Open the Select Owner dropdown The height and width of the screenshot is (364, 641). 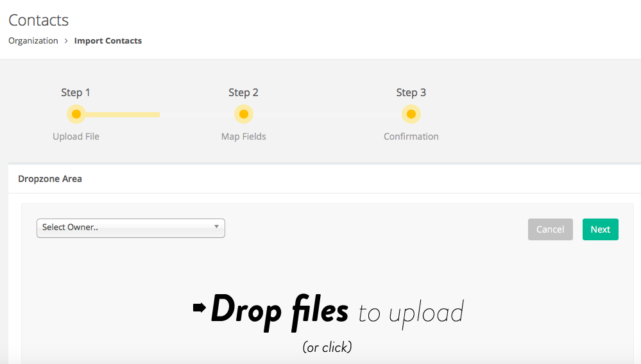pos(131,228)
